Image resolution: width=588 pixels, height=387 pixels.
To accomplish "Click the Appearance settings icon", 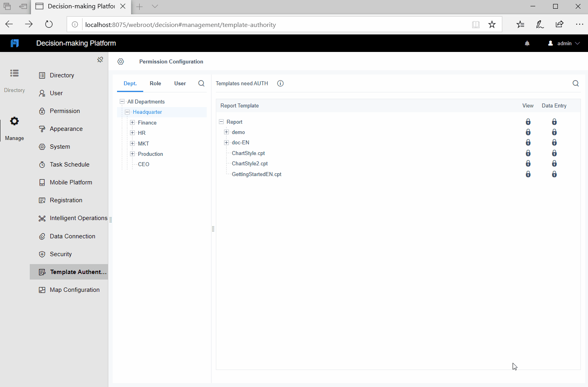I will (x=41, y=128).
